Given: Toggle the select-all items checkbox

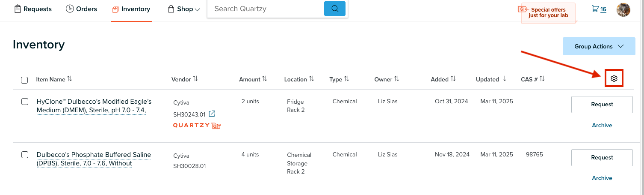Looking at the screenshot, I should (24, 80).
